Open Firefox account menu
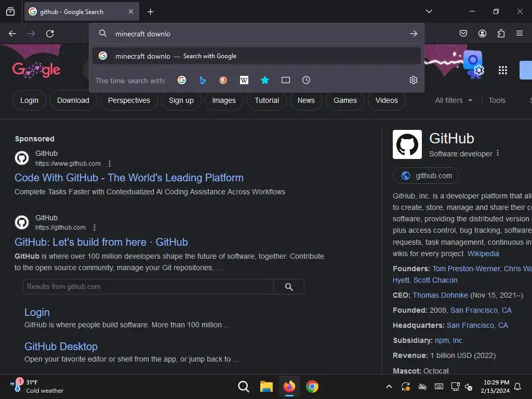This screenshot has width=532, height=399. pos(482,33)
